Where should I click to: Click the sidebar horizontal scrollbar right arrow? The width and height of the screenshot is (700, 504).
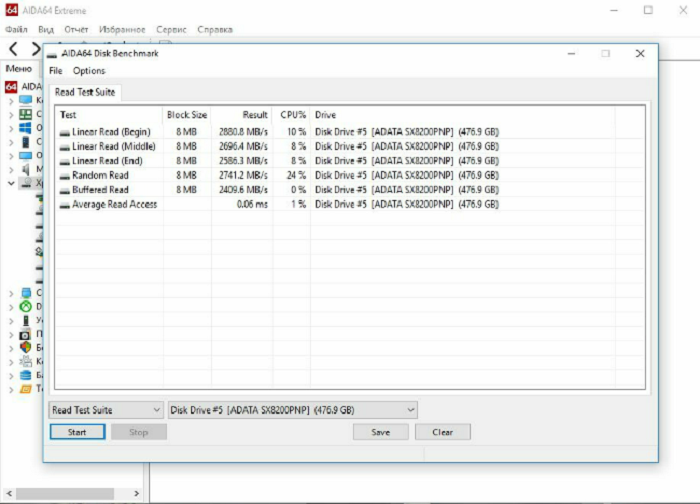pos(137,493)
